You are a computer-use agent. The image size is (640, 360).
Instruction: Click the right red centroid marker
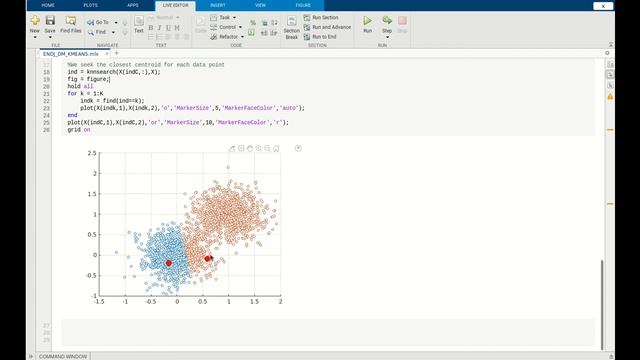tap(207, 258)
